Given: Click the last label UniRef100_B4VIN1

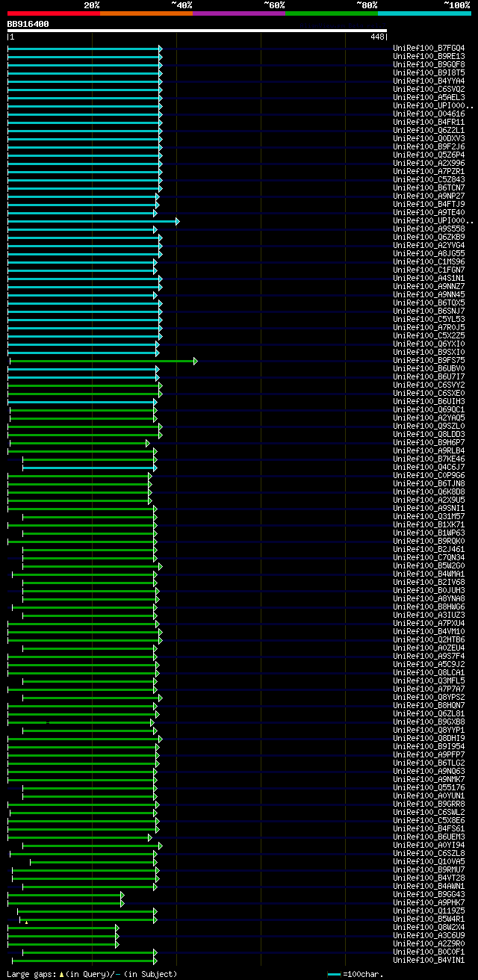Looking at the screenshot, I should 429,961.
